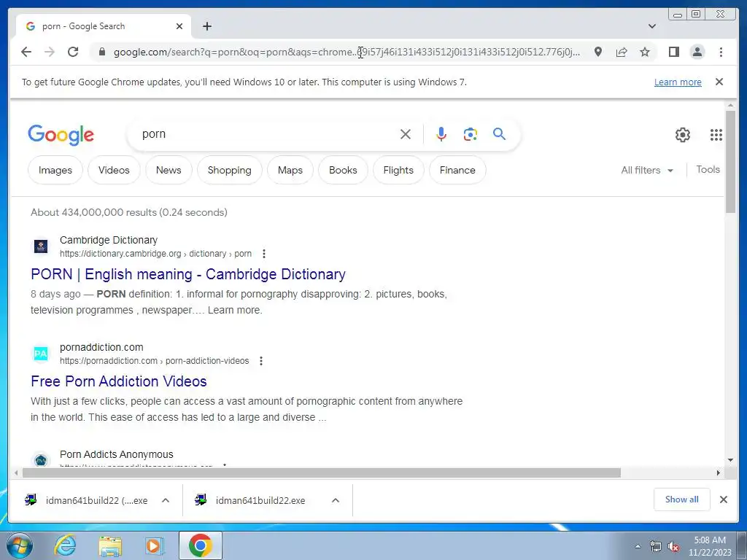Go back to the previous page
Viewport: 747px width, 560px height.
coord(26,52)
